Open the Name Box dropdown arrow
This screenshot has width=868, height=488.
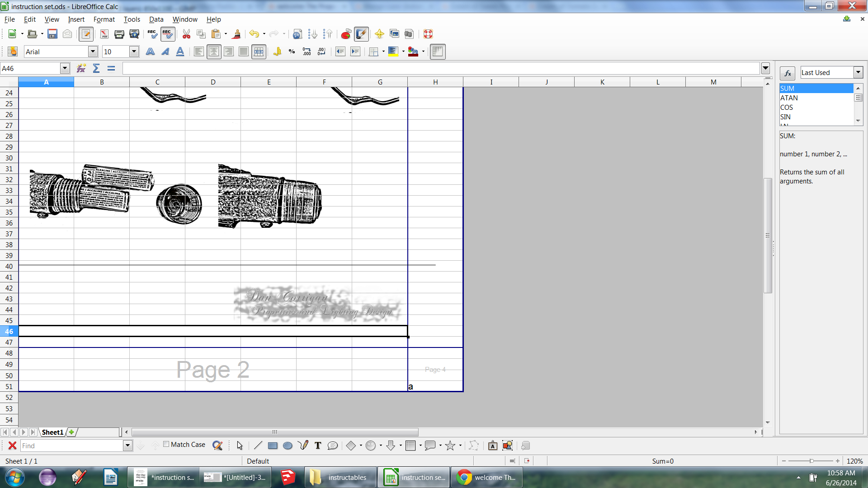point(65,68)
